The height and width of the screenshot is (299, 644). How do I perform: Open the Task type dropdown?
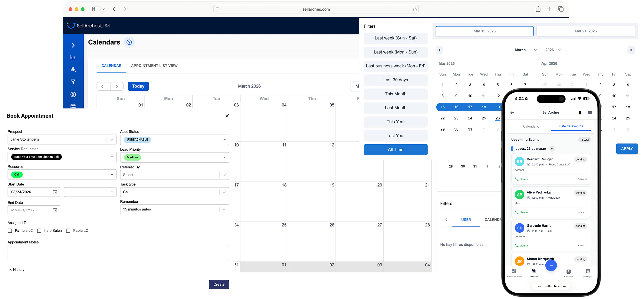(x=174, y=192)
